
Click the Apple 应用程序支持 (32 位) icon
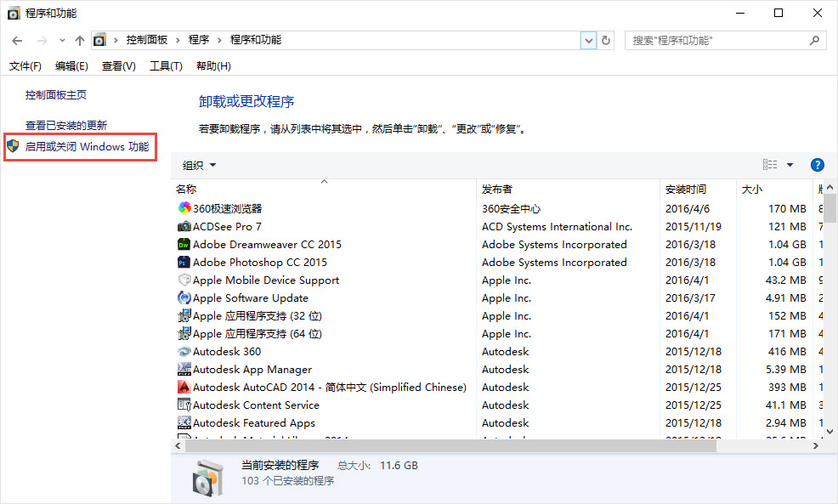(x=184, y=315)
